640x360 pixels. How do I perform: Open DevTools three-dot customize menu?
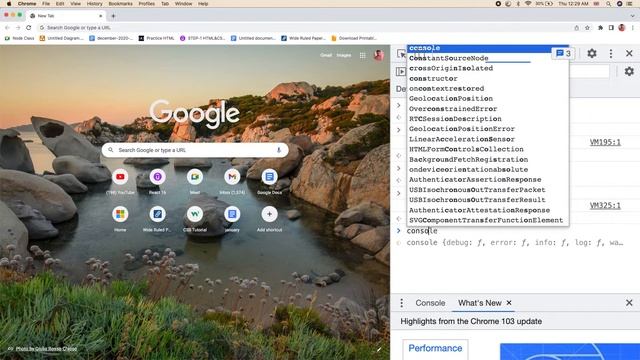(611, 53)
